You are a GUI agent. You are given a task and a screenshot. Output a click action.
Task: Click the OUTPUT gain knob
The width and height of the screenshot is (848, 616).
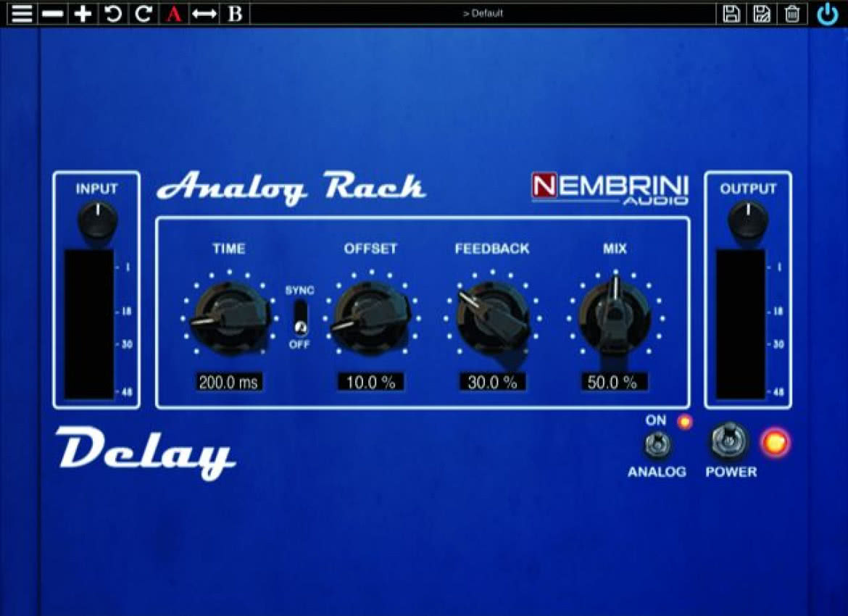(748, 220)
